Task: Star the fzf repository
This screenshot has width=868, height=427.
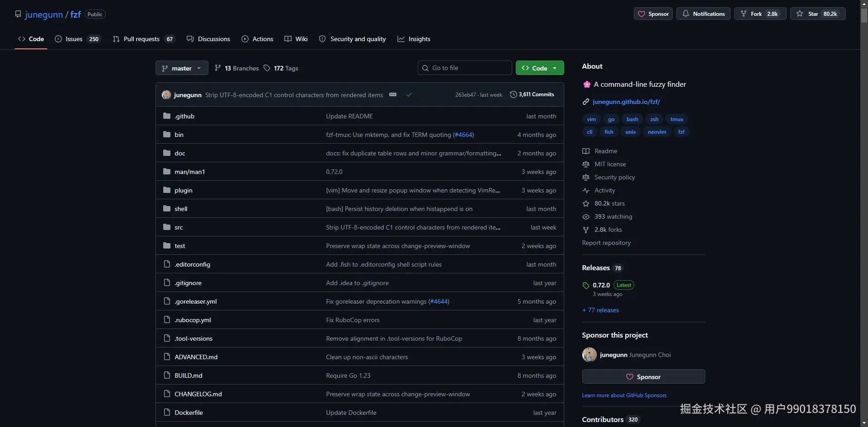Action: point(817,14)
